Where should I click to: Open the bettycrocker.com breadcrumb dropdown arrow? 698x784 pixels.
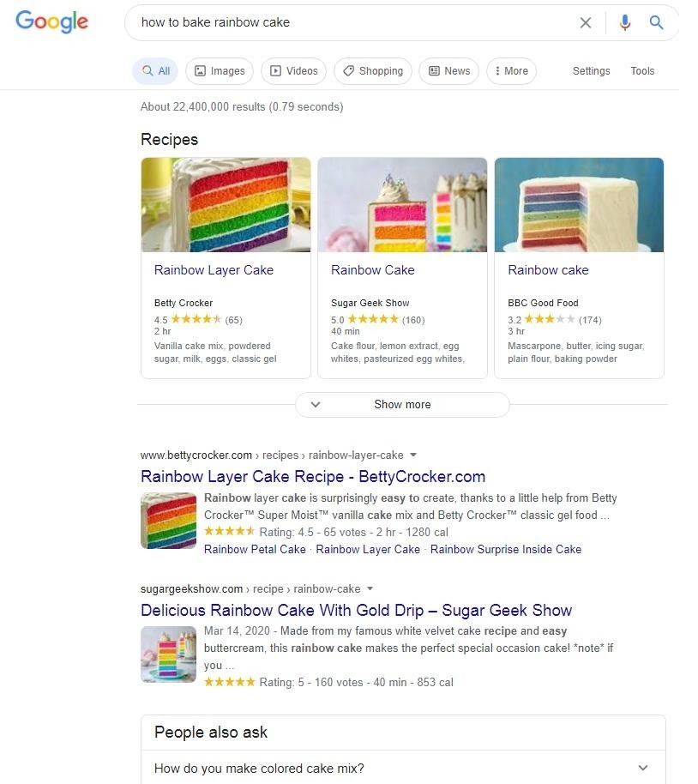click(413, 455)
